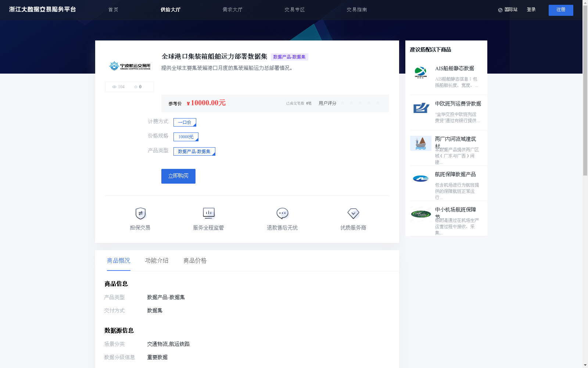Open the AIS船舶静态数据 product logo
Image resolution: width=588 pixels, height=368 pixels.
[421, 72]
